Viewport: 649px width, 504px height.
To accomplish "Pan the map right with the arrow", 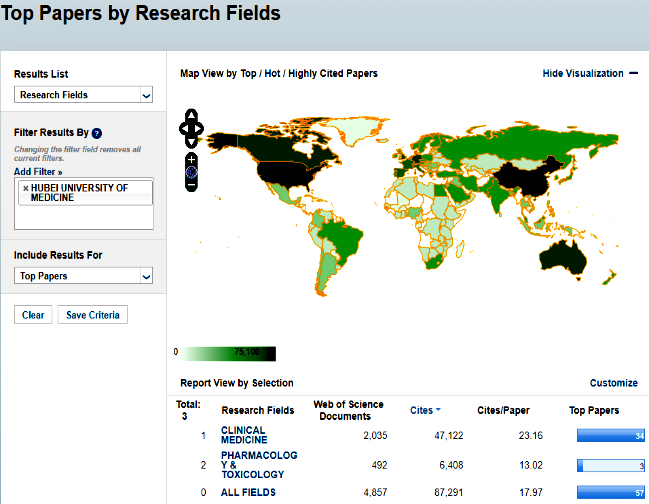I will (199, 129).
